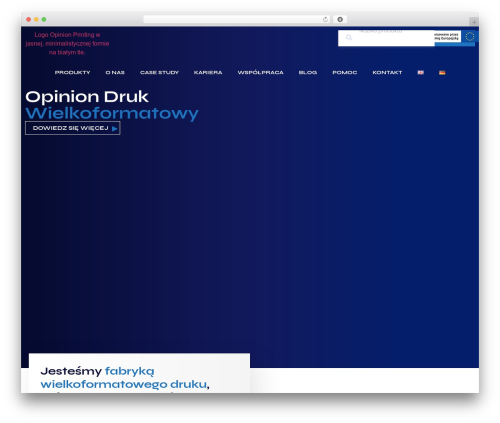Open a new tab with the plus button

(x=474, y=22)
